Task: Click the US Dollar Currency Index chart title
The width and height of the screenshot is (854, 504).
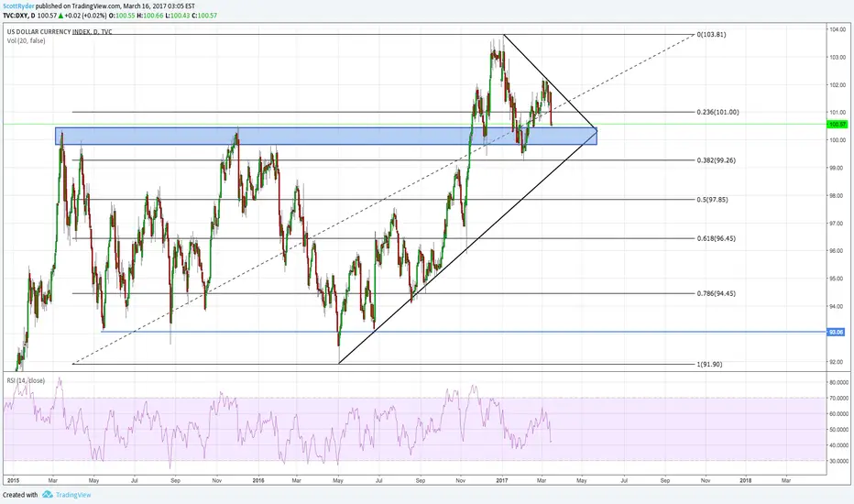Action: [x=59, y=31]
